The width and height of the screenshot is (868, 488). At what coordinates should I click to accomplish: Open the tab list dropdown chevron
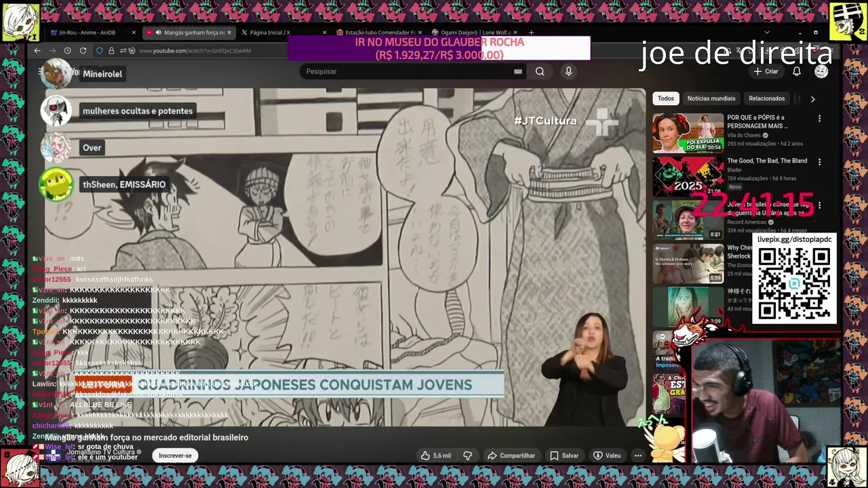click(767, 33)
